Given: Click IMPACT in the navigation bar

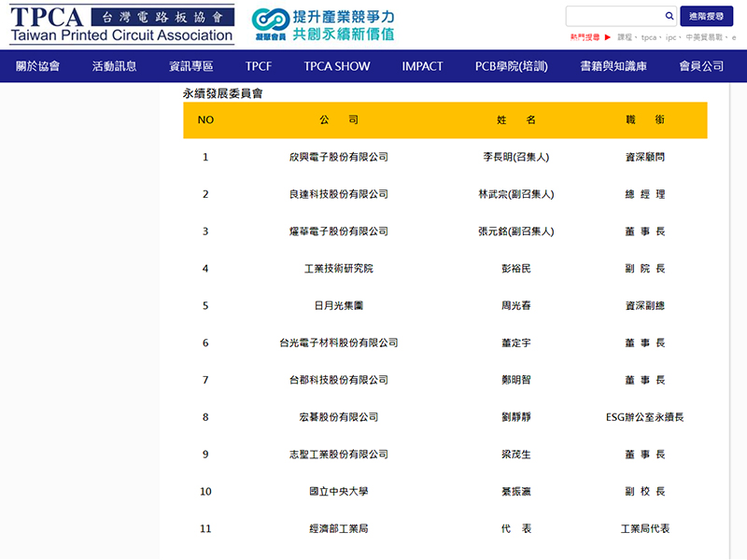Looking at the screenshot, I should point(422,66).
